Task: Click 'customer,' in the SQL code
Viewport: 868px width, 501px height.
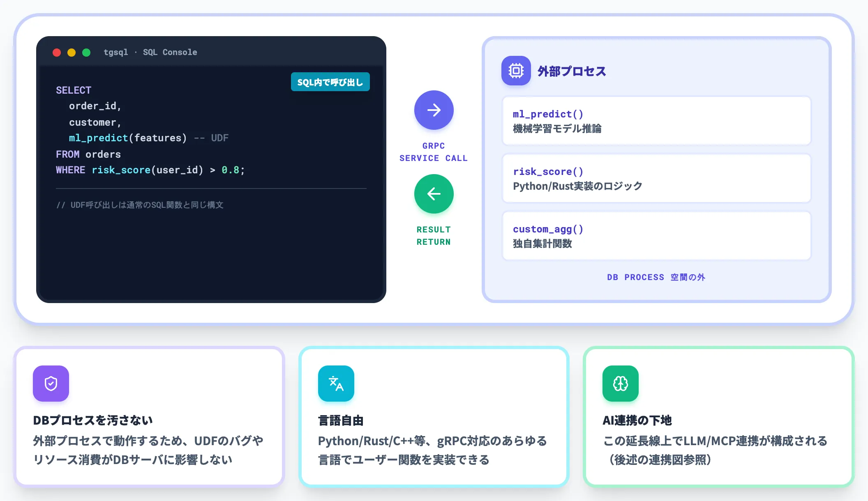Action: click(95, 122)
